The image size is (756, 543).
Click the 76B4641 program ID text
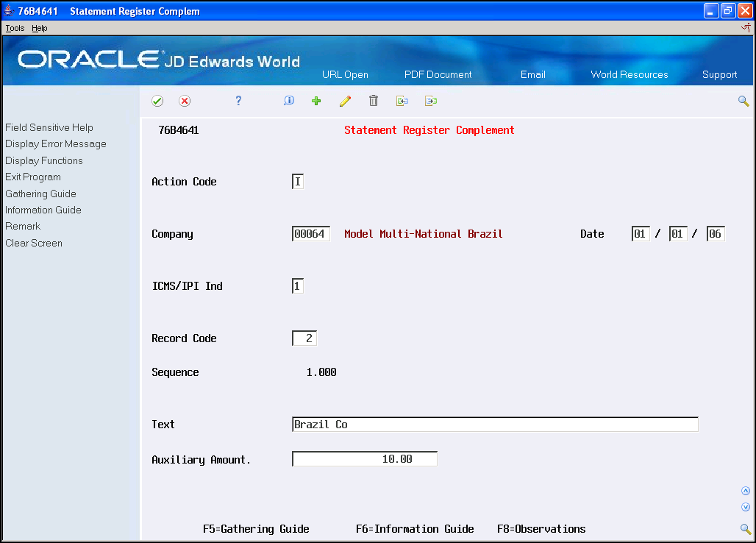pos(179,130)
